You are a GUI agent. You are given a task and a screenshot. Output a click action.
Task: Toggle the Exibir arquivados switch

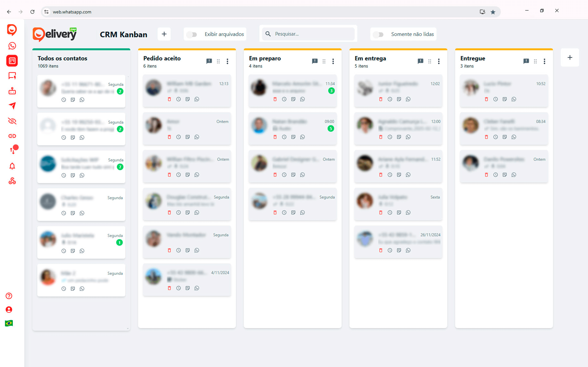coord(192,34)
